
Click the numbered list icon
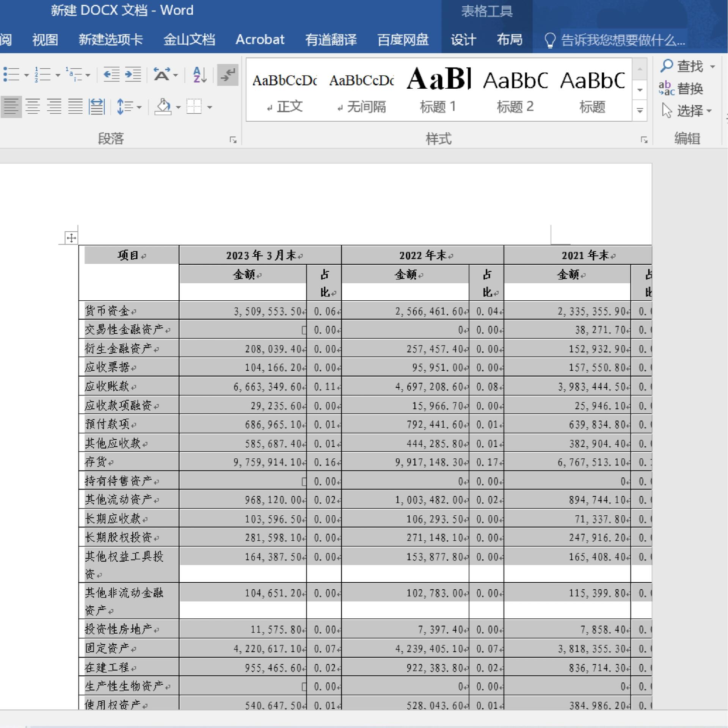click(x=43, y=75)
